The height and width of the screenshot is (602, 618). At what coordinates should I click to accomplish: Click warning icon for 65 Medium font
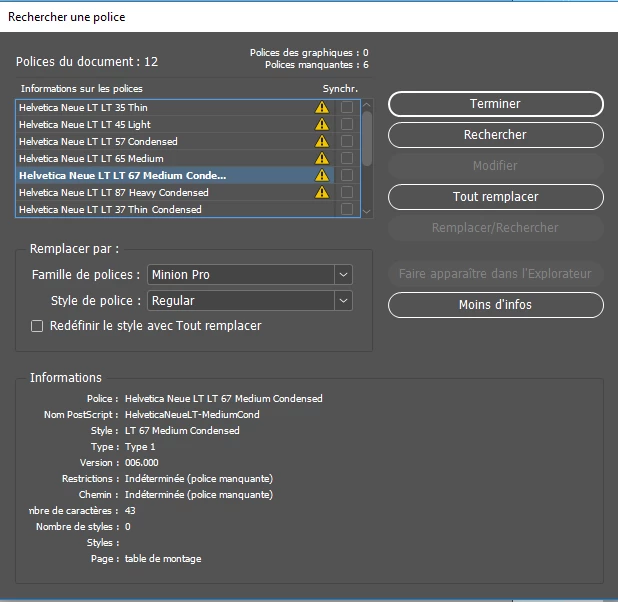click(x=322, y=158)
